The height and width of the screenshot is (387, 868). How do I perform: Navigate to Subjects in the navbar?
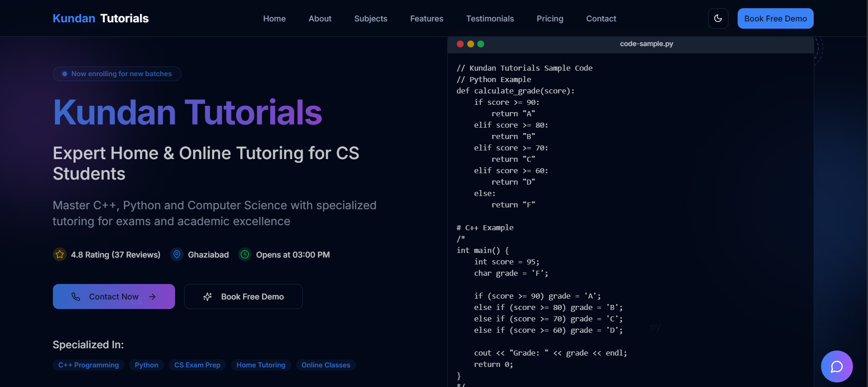371,19
